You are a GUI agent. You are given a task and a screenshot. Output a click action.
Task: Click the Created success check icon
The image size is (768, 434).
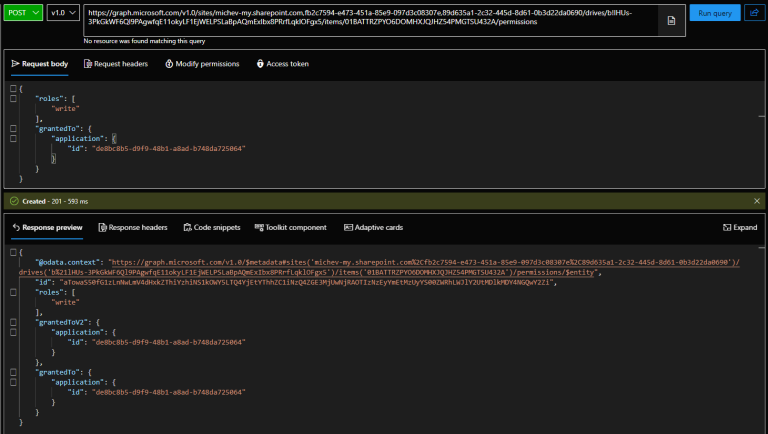coord(14,201)
